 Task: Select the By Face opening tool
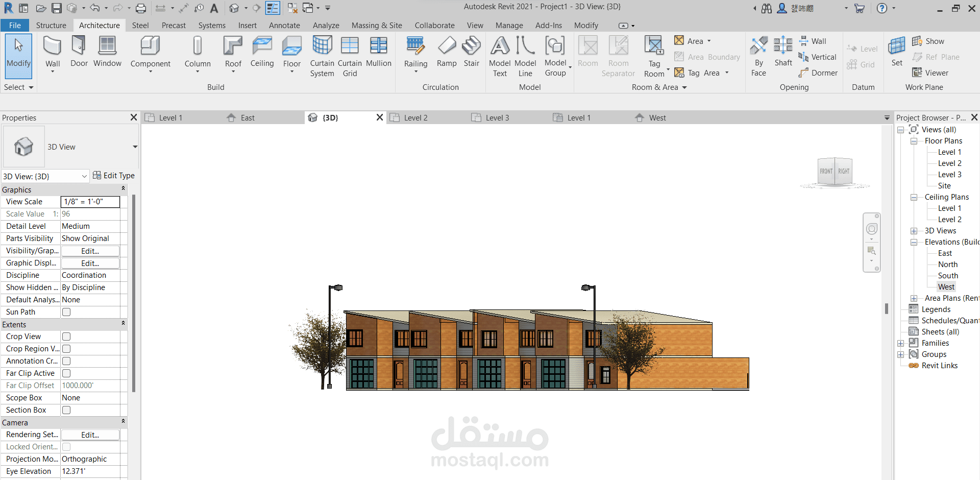click(758, 56)
